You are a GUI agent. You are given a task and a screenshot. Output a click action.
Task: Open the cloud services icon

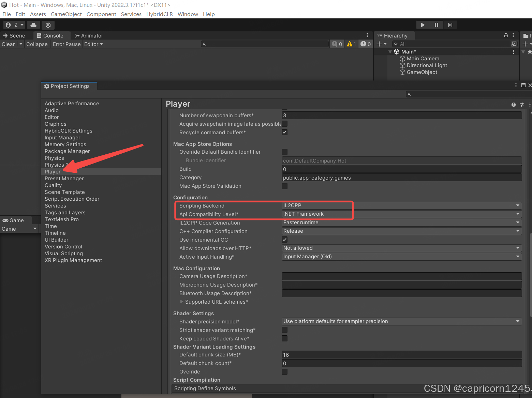(33, 25)
